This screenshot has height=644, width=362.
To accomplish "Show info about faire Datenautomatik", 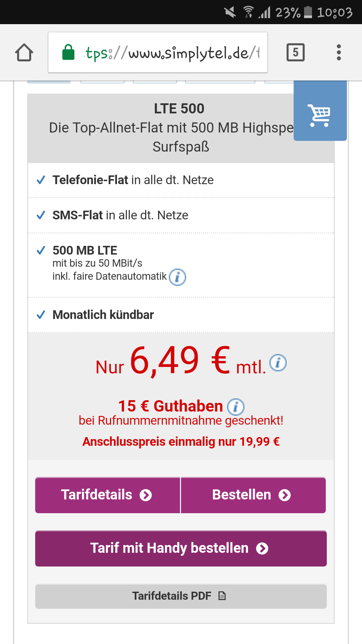I will tap(177, 277).
